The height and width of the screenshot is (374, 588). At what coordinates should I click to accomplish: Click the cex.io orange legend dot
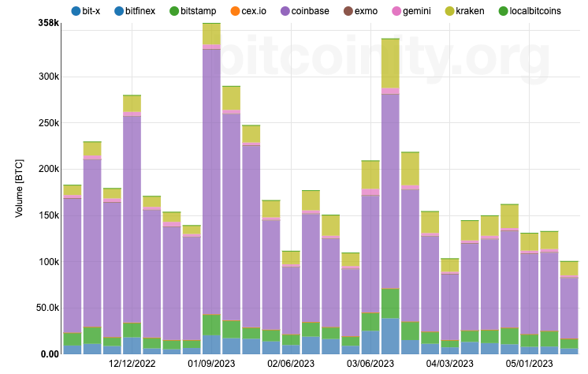point(235,11)
